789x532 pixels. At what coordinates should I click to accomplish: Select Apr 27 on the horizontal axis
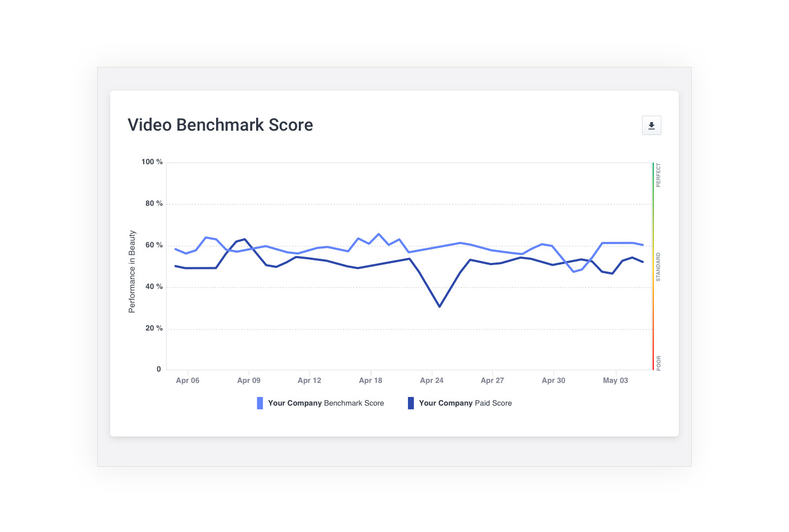point(492,380)
